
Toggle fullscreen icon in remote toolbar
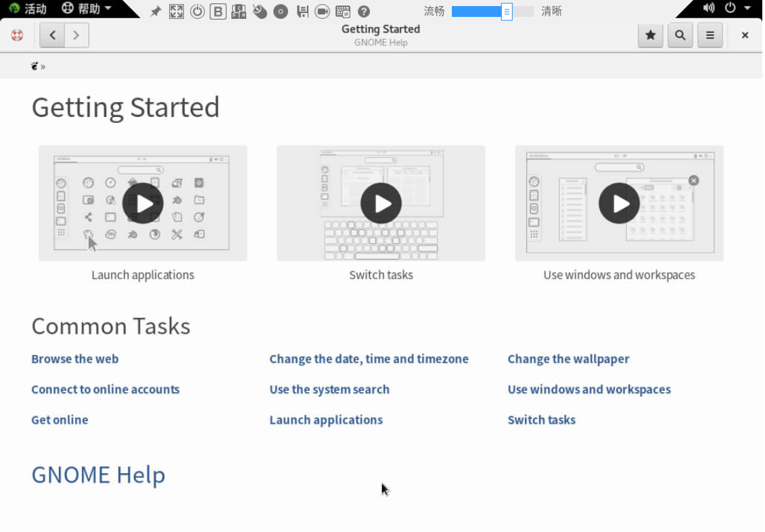tap(176, 11)
